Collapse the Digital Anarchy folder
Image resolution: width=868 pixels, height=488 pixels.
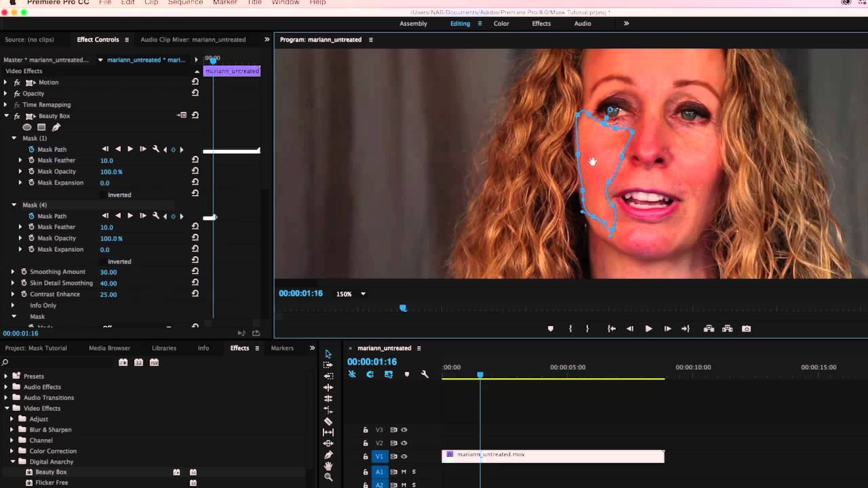pos(12,462)
